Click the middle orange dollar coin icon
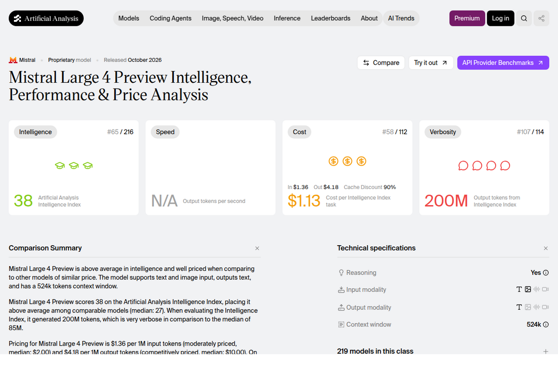The height and width of the screenshot is (392, 558). [x=347, y=161]
